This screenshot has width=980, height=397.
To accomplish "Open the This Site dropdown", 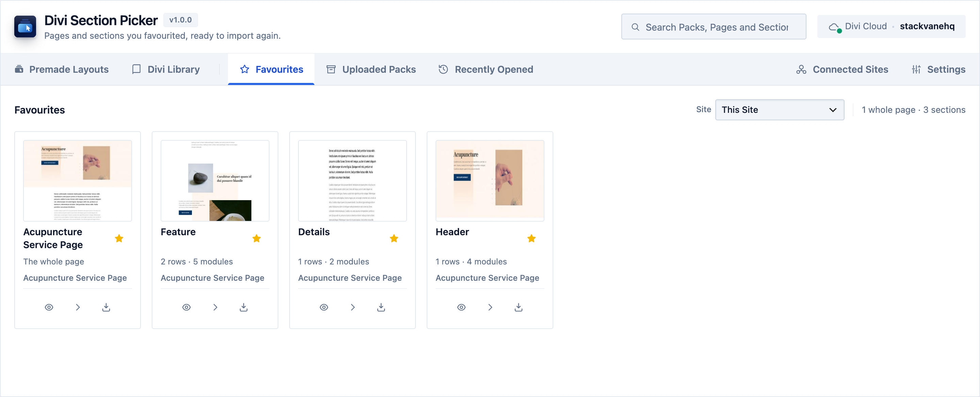I will pos(779,110).
